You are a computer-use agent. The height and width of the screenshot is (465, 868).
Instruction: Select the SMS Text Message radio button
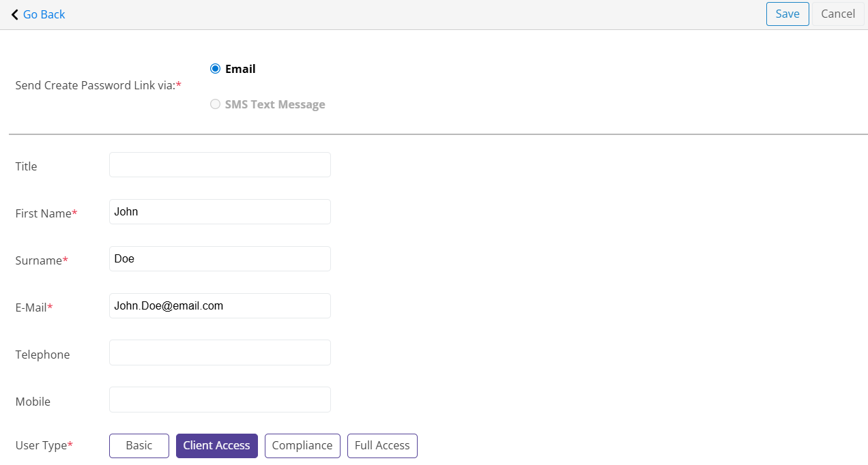tap(216, 104)
